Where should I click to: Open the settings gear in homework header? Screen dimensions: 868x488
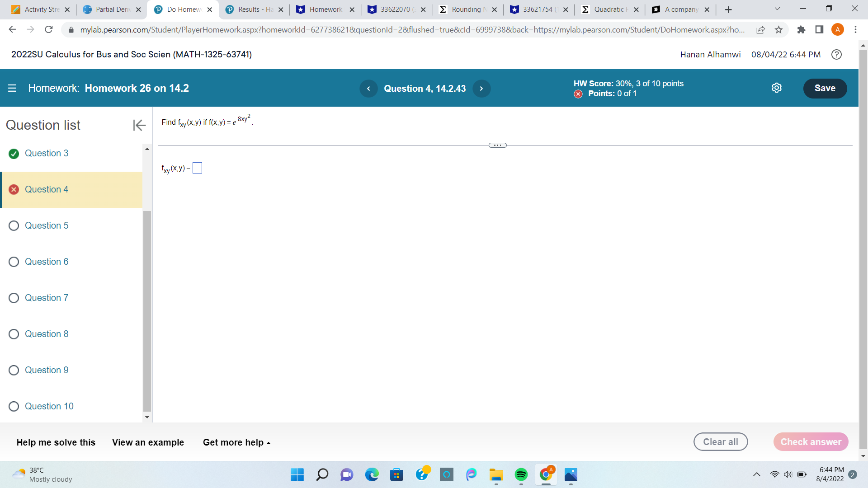tap(776, 88)
